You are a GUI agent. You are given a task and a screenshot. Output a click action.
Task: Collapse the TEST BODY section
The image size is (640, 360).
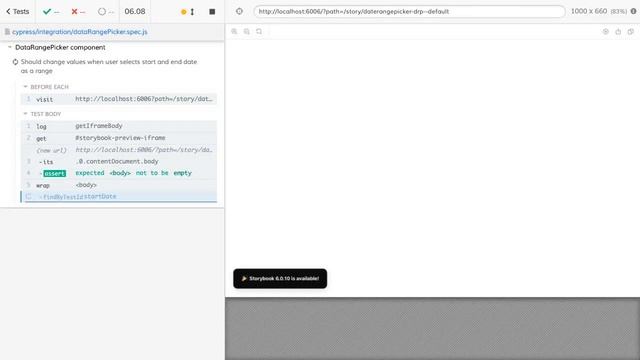click(x=42, y=114)
